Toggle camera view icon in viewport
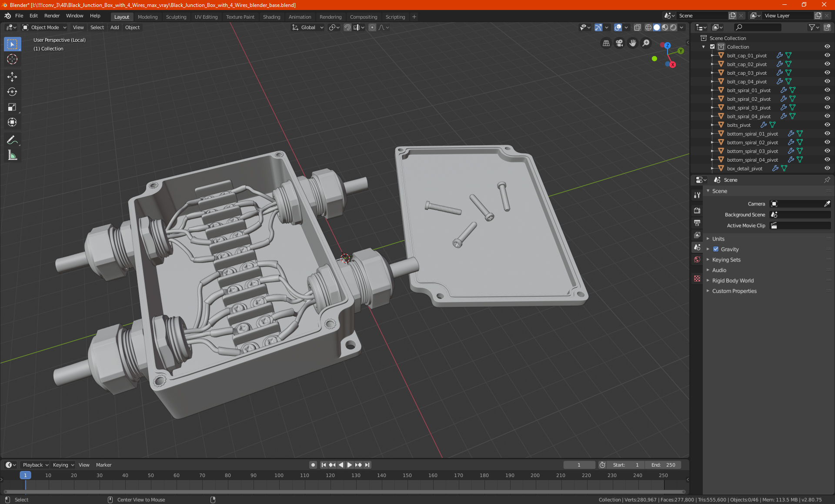The width and height of the screenshot is (835, 504). (619, 43)
